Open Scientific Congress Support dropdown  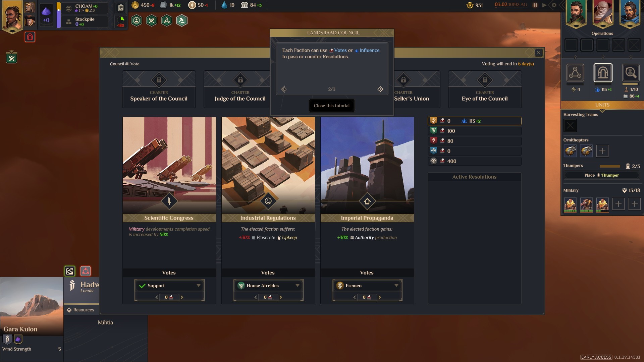[x=169, y=286]
